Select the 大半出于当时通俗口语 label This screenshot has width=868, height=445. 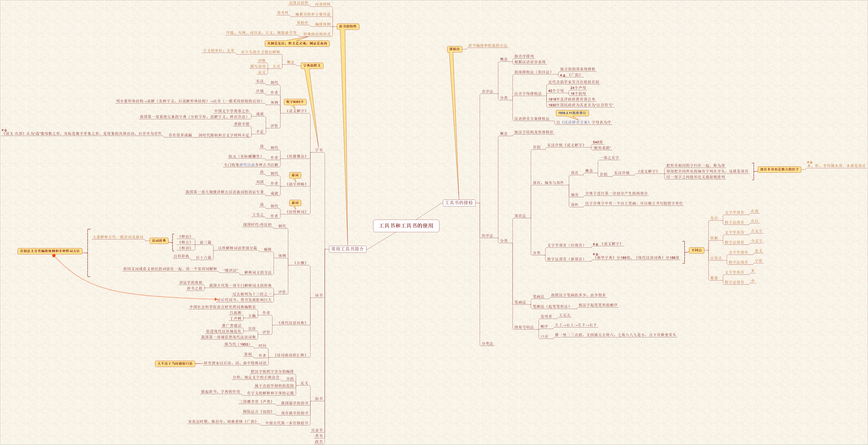coord(175,363)
